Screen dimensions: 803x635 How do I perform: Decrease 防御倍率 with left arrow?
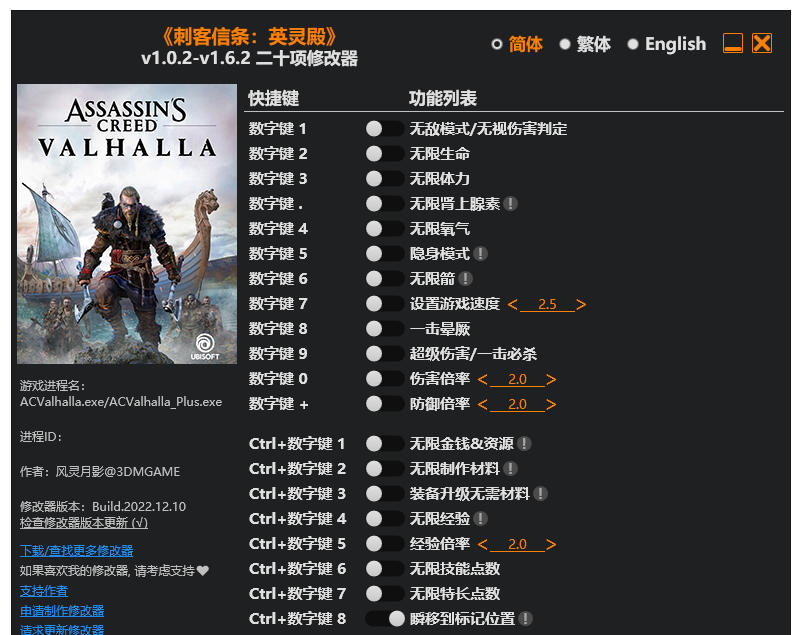[482, 405]
